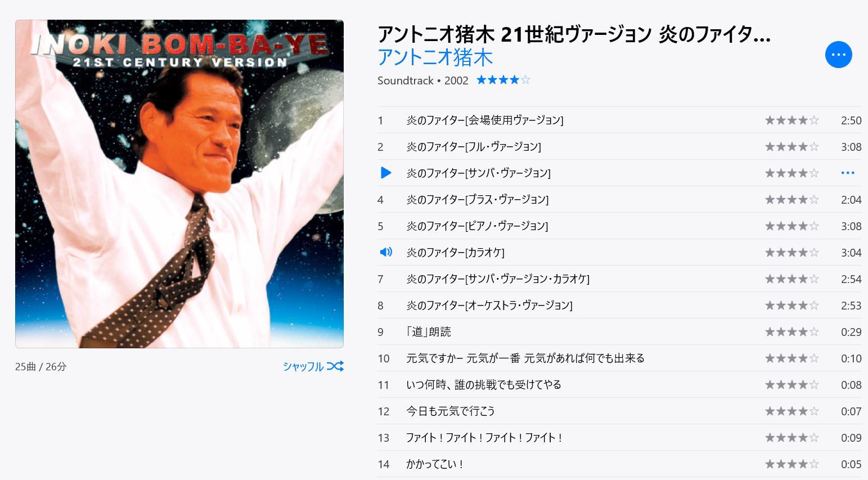Select track いつ何時、誰の挑戦でも受けてやる
Viewport: 868px width, 480px height.
click(619, 384)
